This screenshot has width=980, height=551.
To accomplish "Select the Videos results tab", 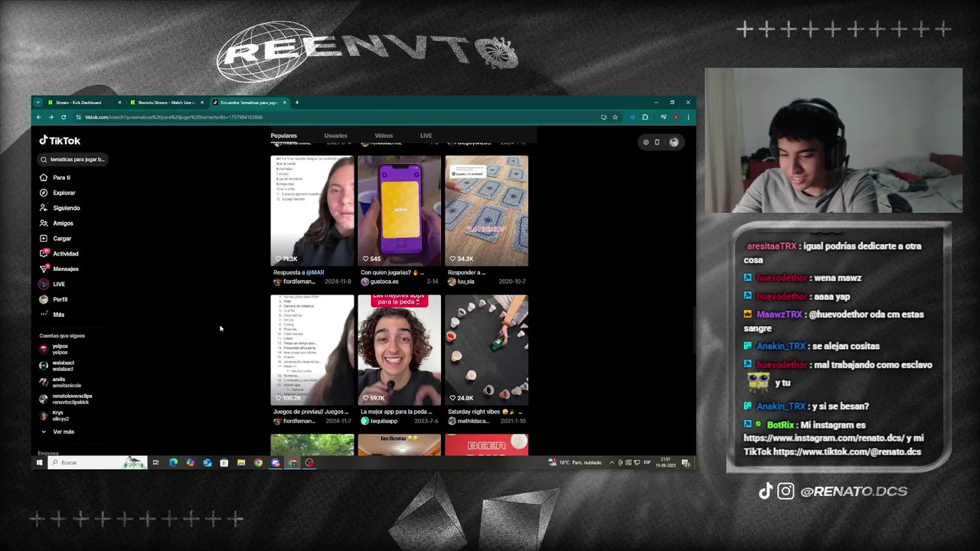I will point(384,135).
